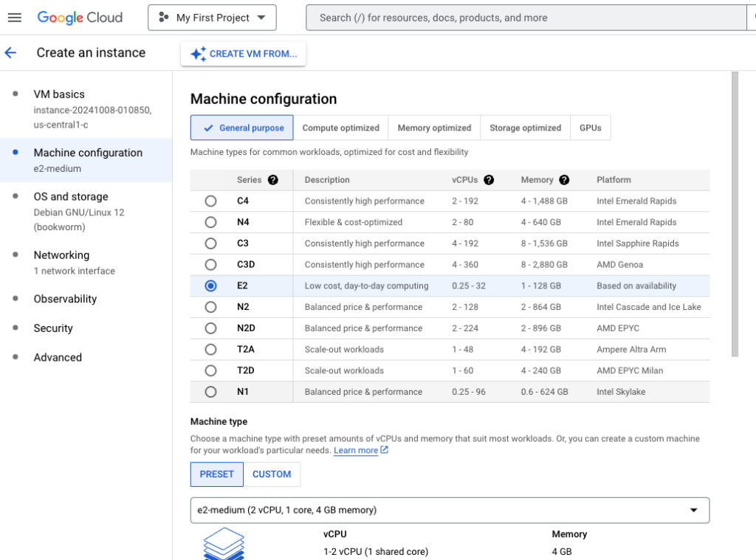This screenshot has width=756, height=560.
Task: Click the page vertical scrollbar
Action: pyautogui.click(x=735, y=215)
